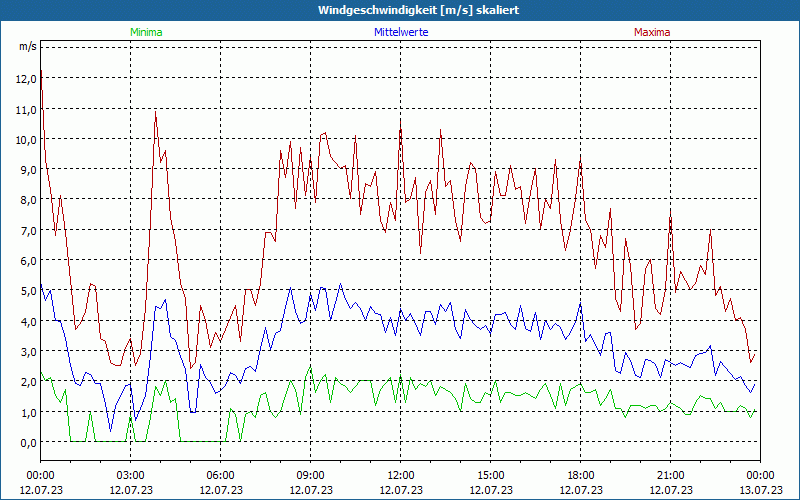Click the '12:00' time axis label
Viewport: 800px width, 500px height.
pyautogui.click(x=401, y=476)
